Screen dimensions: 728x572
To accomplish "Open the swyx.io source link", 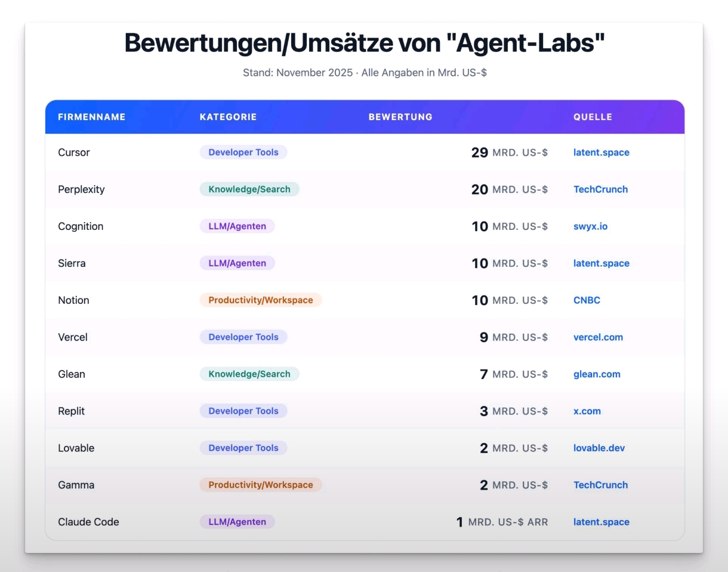I will (x=590, y=226).
